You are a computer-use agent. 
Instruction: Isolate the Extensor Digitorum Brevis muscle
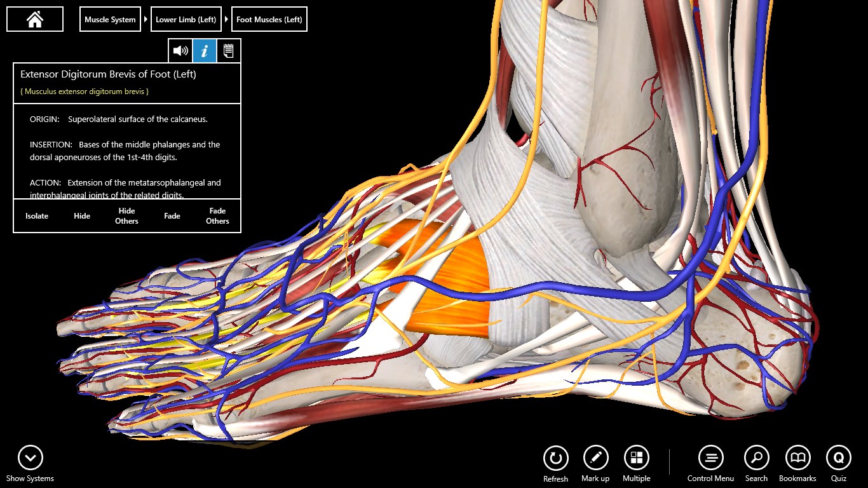[36, 216]
